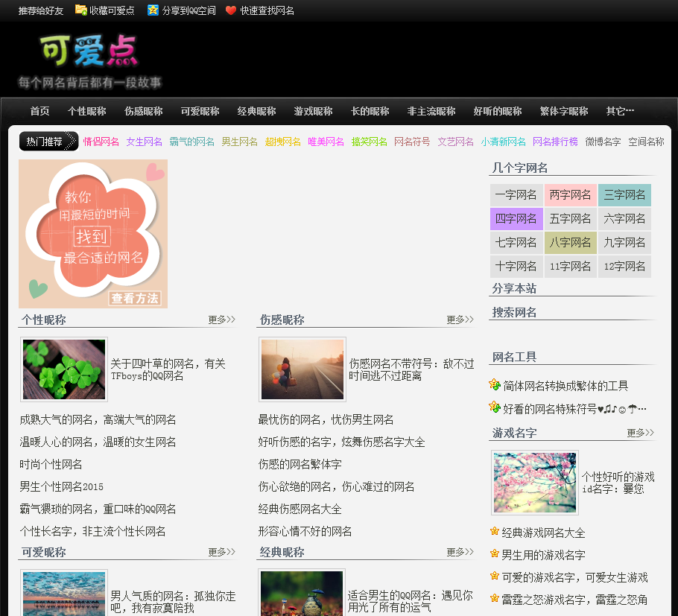The height and width of the screenshot is (616, 678).
Task: Open 个性长名字，非主流个性长网名 link
Action: tap(92, 532)
